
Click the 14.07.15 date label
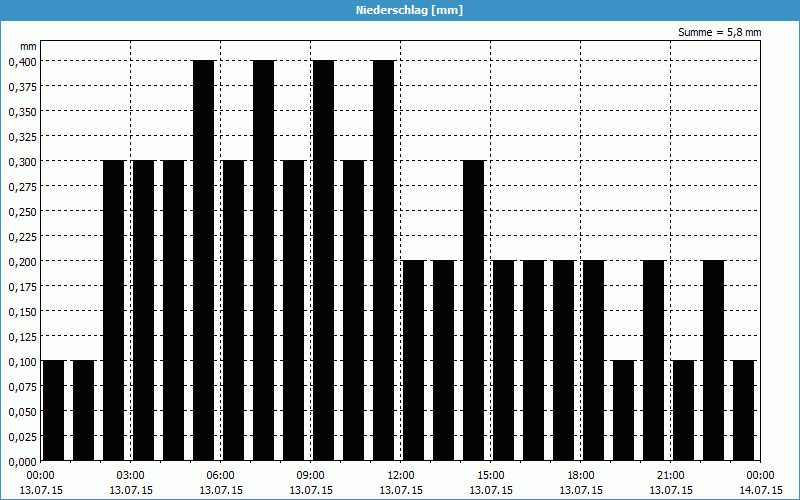pos(759,490)
